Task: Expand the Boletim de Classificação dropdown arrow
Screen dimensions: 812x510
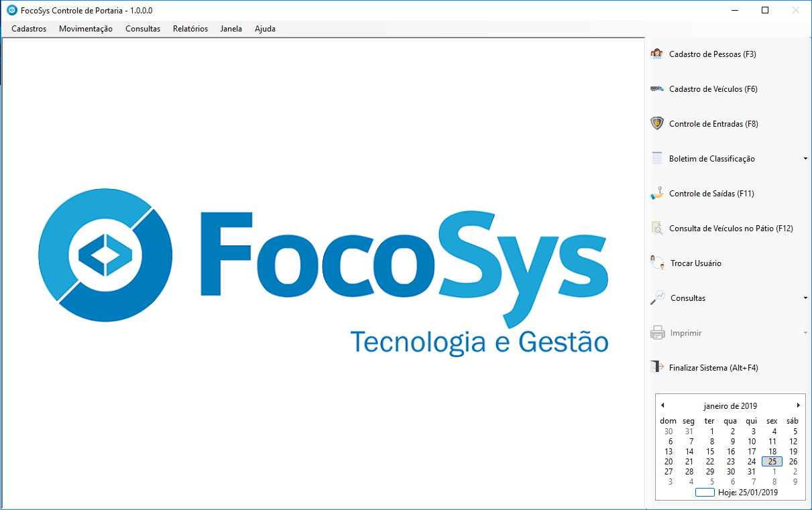Action: click(805, 159)
